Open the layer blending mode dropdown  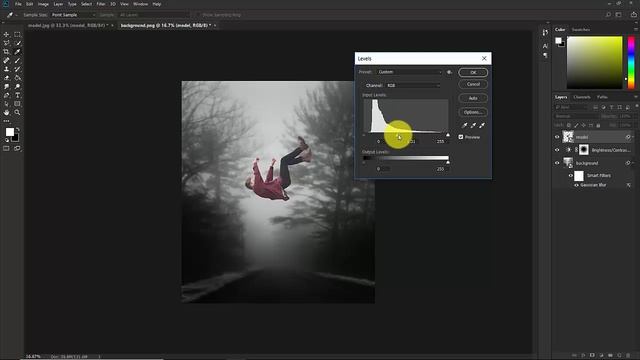tap(578, 116)
